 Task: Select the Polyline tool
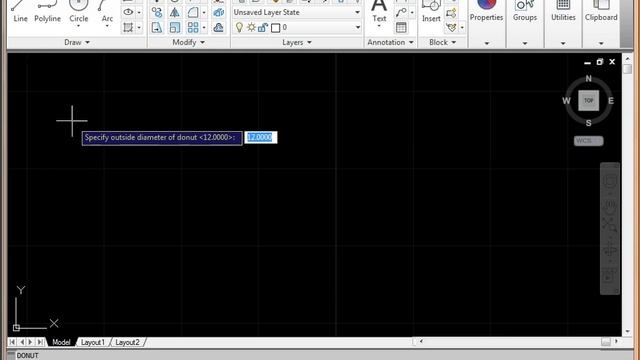pyautogui.click(x=47, y=12)
